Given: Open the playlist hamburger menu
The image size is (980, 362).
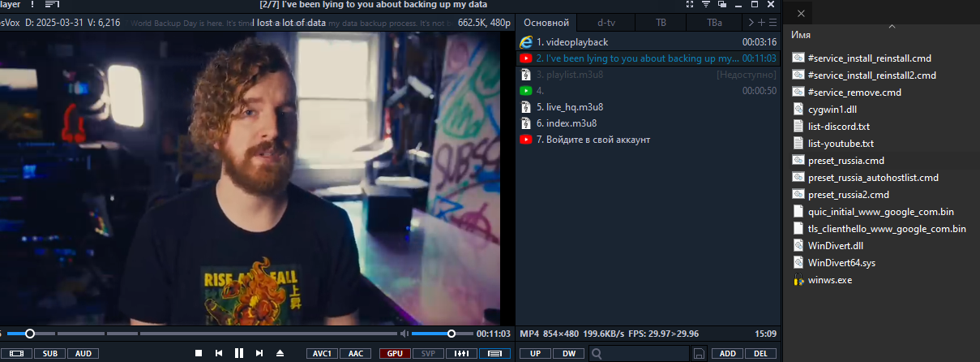Looking at the screenshot, I should click(772, 22).
